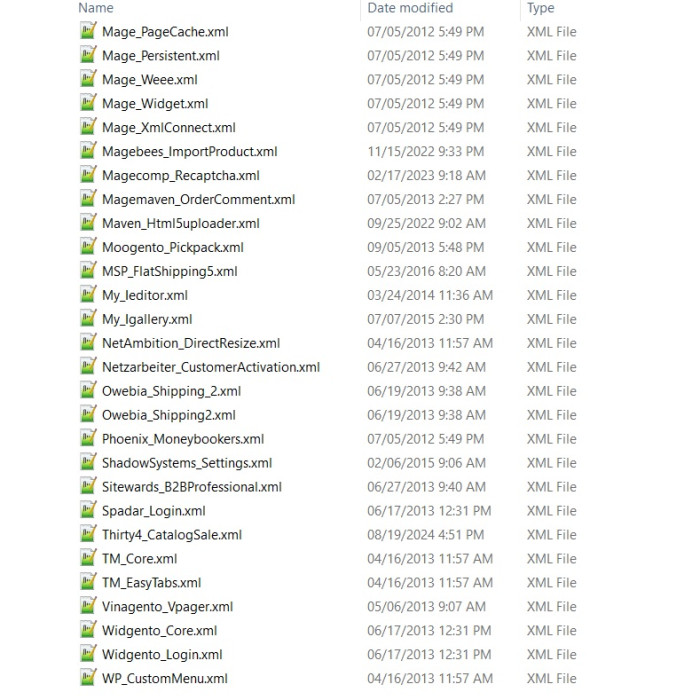Click the My_Igallery.xml file icon
The width and height of the screenshot is (700, 700).
(88, 319)
